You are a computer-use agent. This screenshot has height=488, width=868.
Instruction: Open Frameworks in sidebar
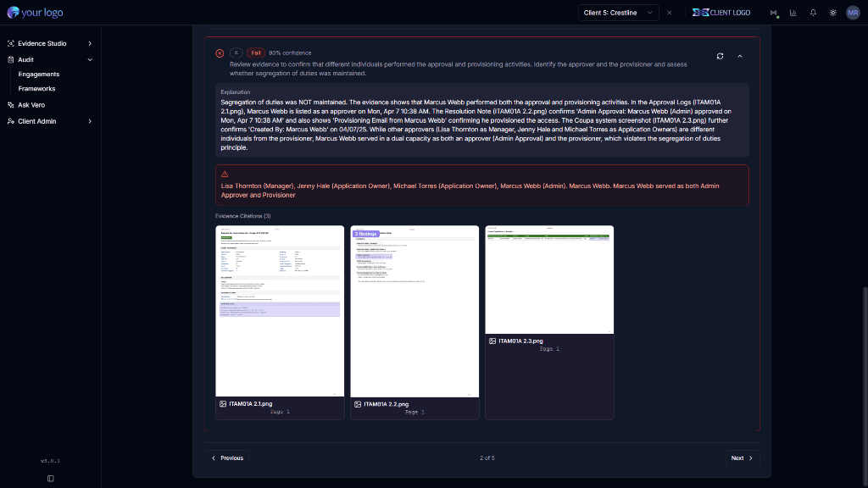tap(36, 88)
